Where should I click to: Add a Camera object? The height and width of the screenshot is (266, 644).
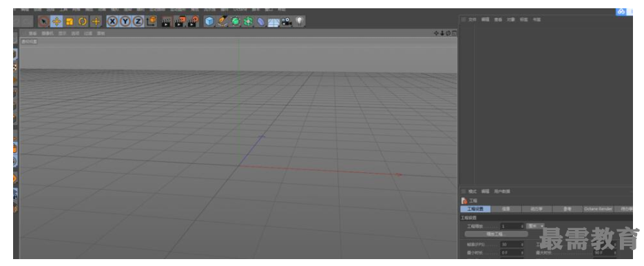(287, 21)
